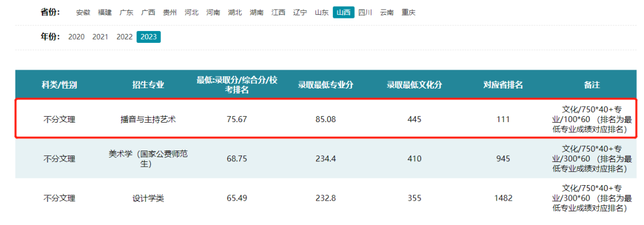
Task: Click the 年份 filter label
Action: [x=50, y=37]
